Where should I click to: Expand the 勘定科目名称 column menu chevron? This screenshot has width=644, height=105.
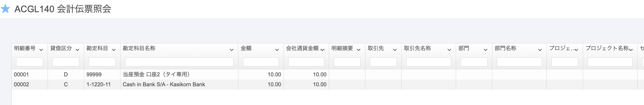tap(232, 50)
